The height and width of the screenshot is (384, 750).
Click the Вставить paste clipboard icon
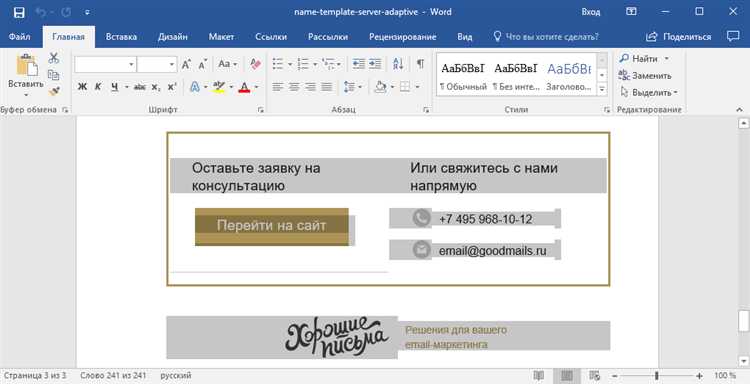[26, 66]
